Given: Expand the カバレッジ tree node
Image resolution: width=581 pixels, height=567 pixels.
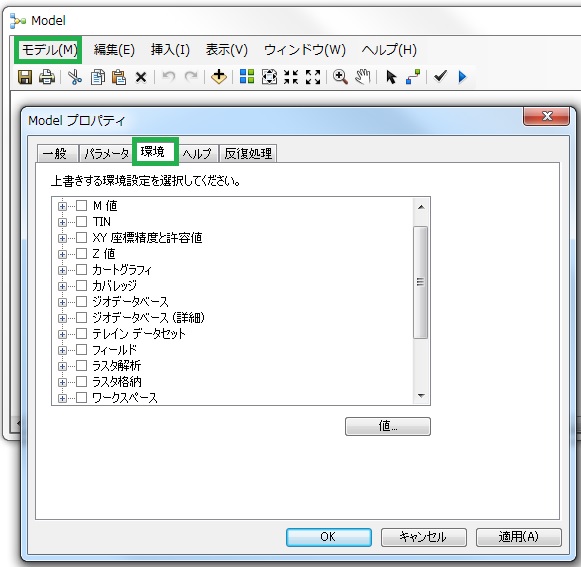Looking at the screenshot, I should (62, 286).
